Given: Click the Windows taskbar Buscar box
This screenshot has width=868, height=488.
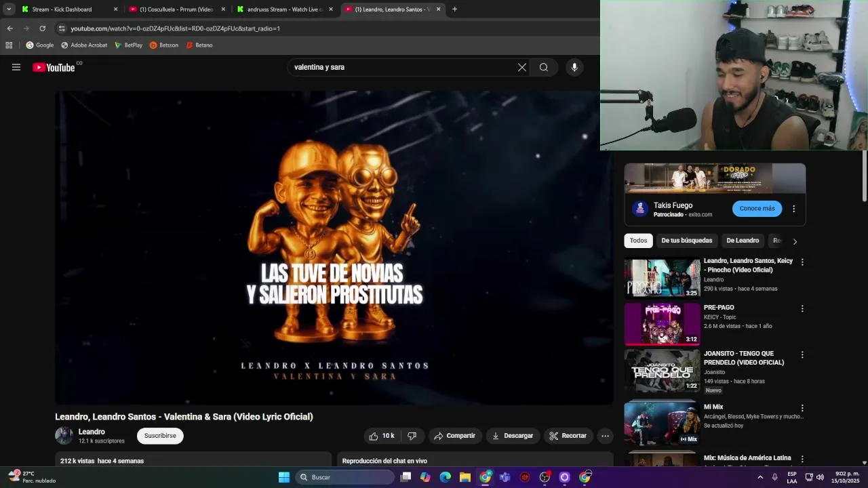Looking at the screenshot, I should 345,477.
